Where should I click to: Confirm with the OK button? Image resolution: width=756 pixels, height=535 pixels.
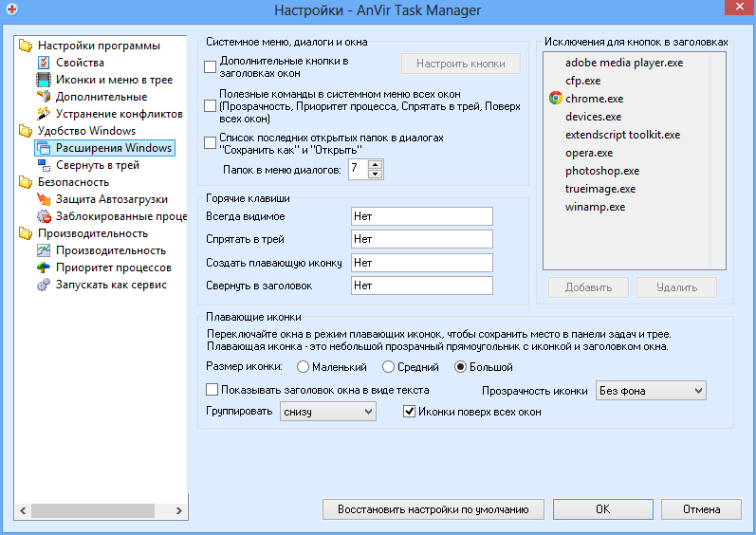point(602,509)
